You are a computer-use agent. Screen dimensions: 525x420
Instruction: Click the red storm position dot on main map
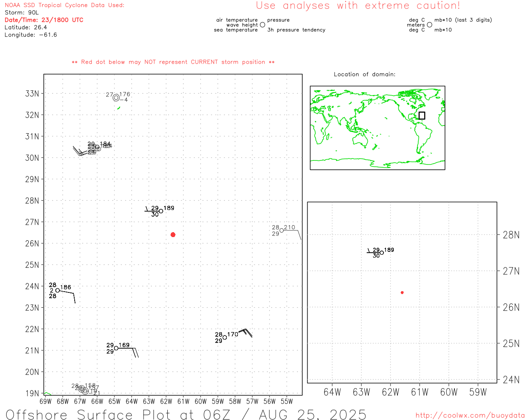(x=173, y=235)
